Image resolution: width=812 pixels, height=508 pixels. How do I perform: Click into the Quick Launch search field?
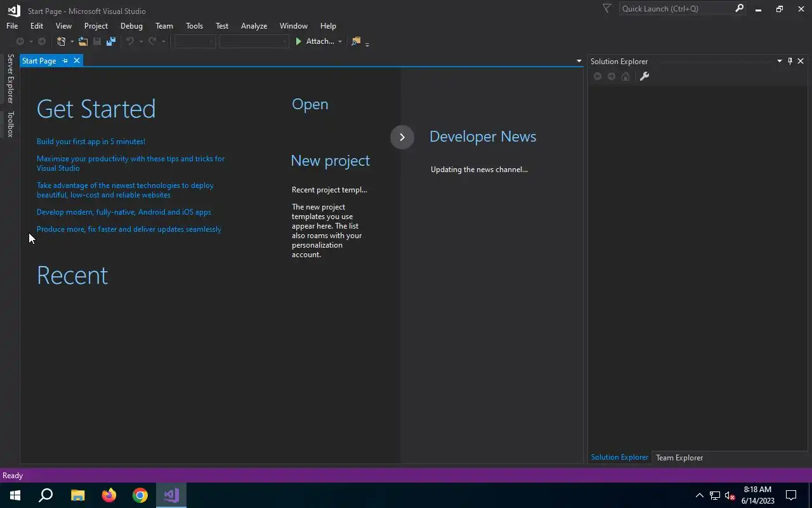(x=676, y=9)
